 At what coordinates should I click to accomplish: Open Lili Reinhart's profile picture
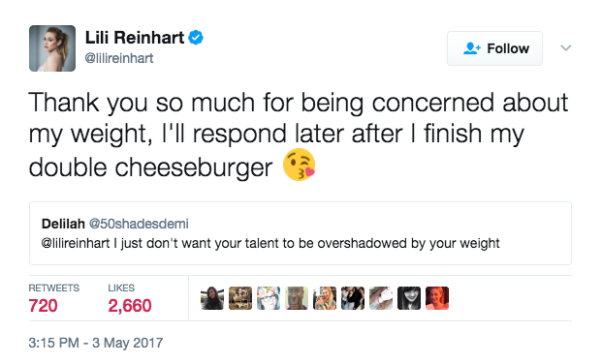pyautogui.click(x=52, y=48)
